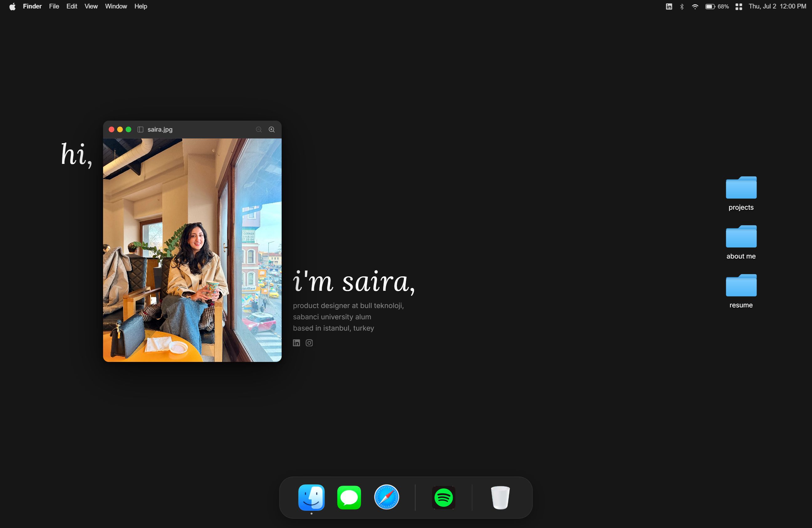This screenshot has width=812, height=528.
Task: Open the Edit menu
Action: coord(72,7)
